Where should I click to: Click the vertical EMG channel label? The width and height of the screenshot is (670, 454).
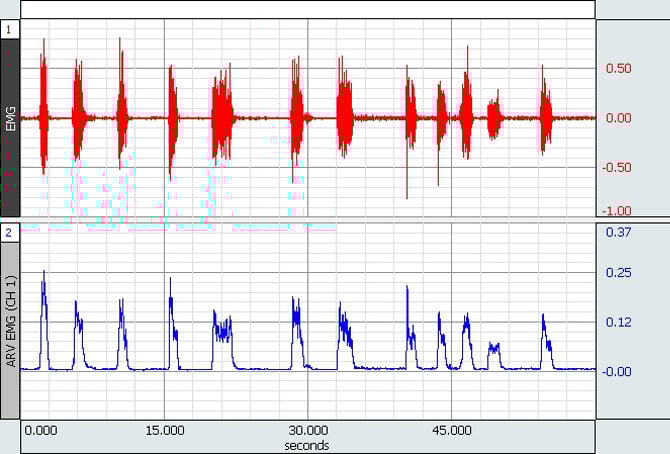[x=11, y=119]
